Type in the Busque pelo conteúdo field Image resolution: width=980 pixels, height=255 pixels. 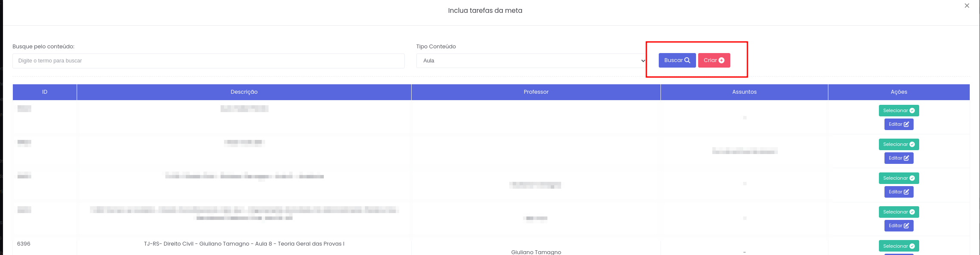click(x=208, y=61)
